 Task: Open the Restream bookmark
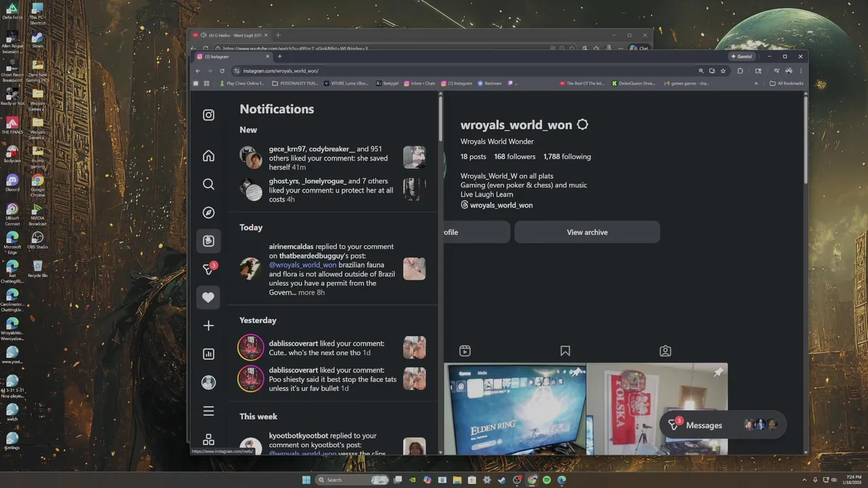490,83
